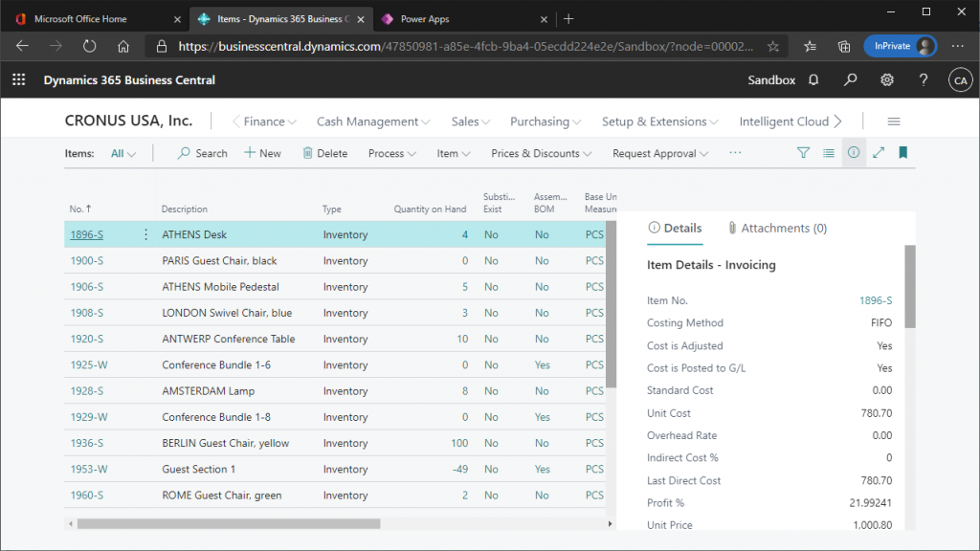The height and width of the screenshot is (551, 980).
Task: Open the CA user account avatar
Action: 961,80
